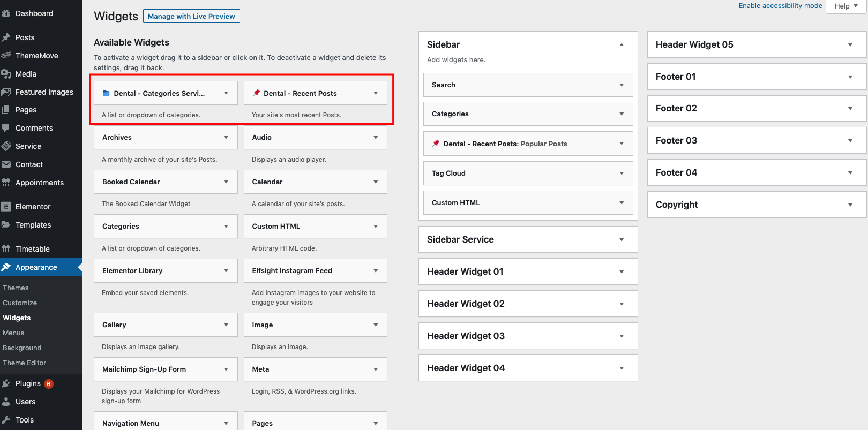Click the Users person icon
This screenshot has width=868, height=430.
(6, 402)
